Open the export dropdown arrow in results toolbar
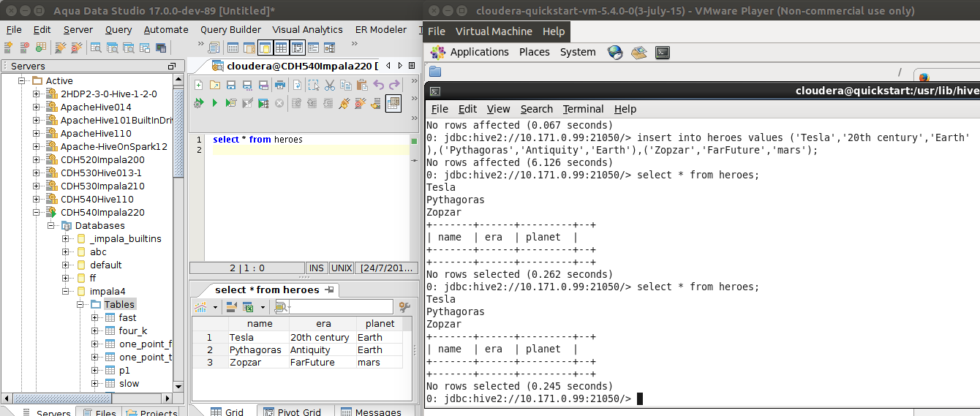Viewport: 980px width, 416px height. tap(263, 308)
